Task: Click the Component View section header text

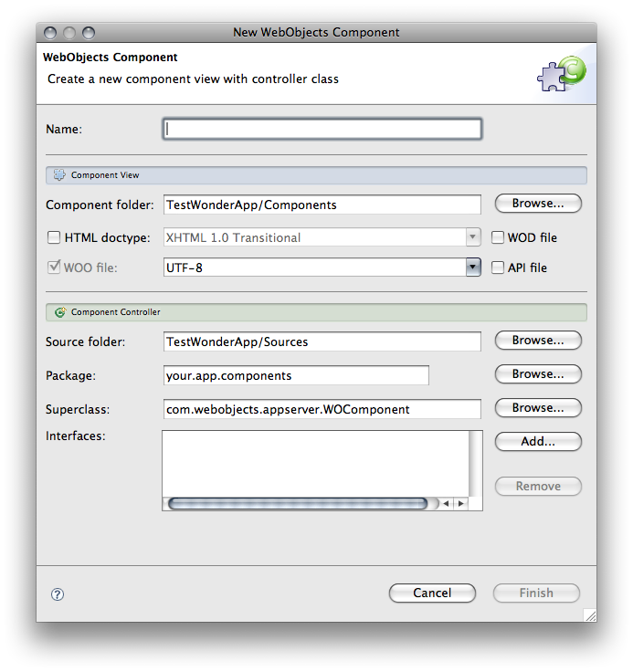Action: pos(105,175)
